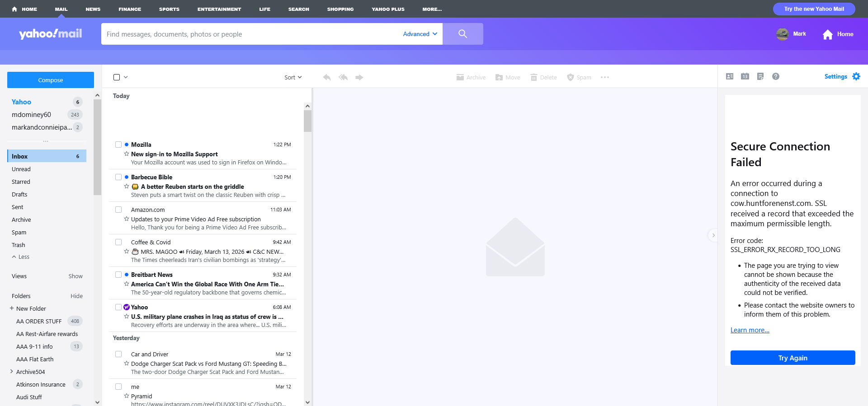This screenshot has height=406, width=868.
Task: Go to NEWS in top navigation
Action: point(93,9)
